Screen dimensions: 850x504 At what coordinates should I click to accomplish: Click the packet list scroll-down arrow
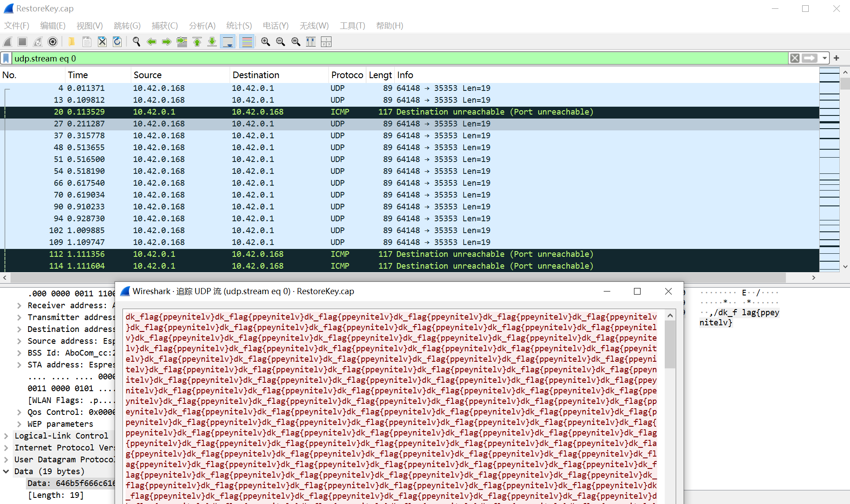click(845, 266)
